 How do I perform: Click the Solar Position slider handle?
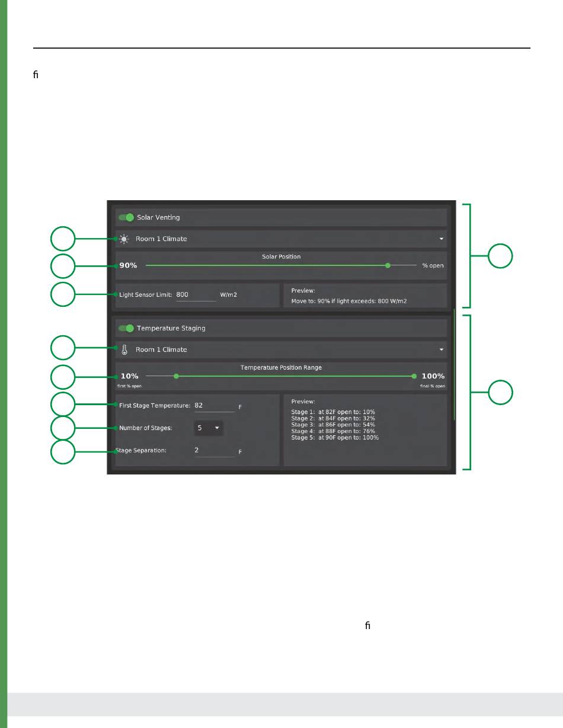coord(388,265)
